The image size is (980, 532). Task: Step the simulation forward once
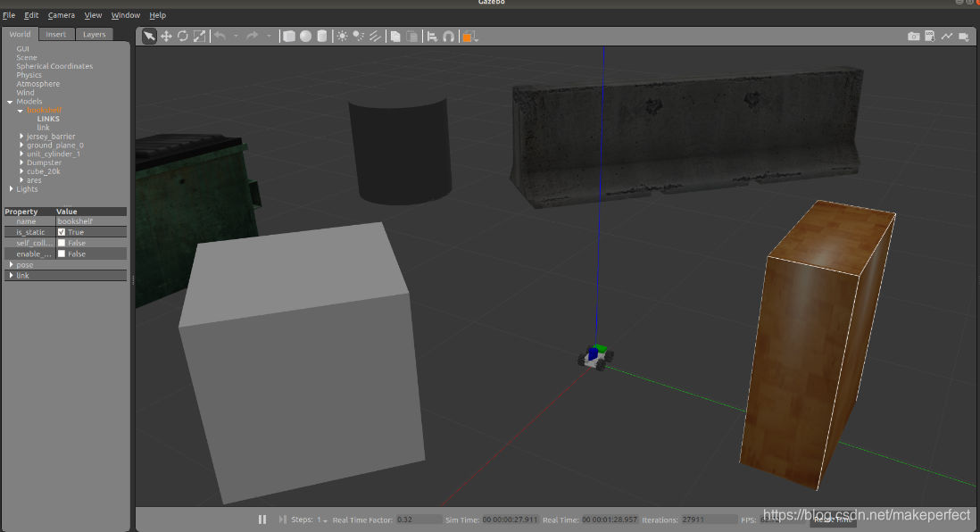click(283, 520)
